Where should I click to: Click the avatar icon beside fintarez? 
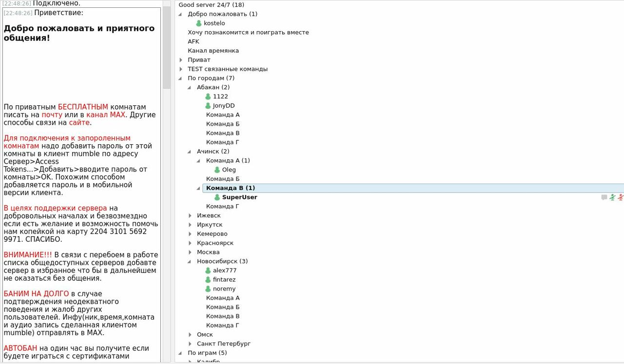[208, 280]
